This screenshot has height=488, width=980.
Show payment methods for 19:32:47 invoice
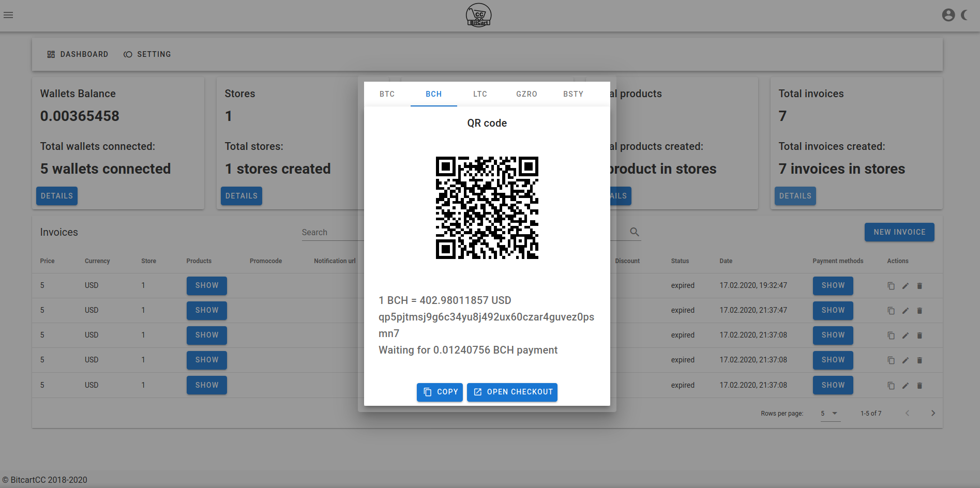[833, 285]
